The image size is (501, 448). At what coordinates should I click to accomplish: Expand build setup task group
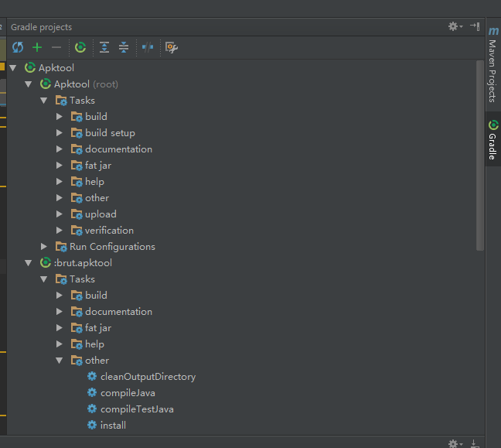(x=59, y=133)
